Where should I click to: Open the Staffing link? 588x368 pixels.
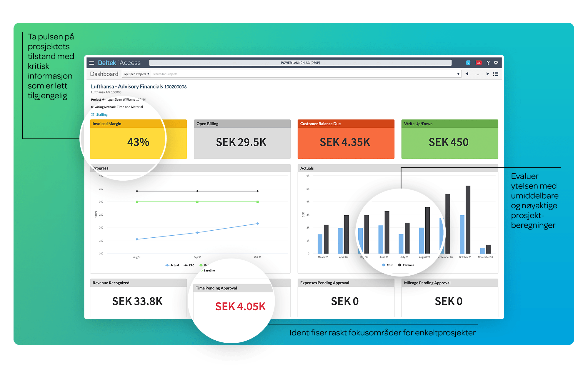tap(102, 114)
